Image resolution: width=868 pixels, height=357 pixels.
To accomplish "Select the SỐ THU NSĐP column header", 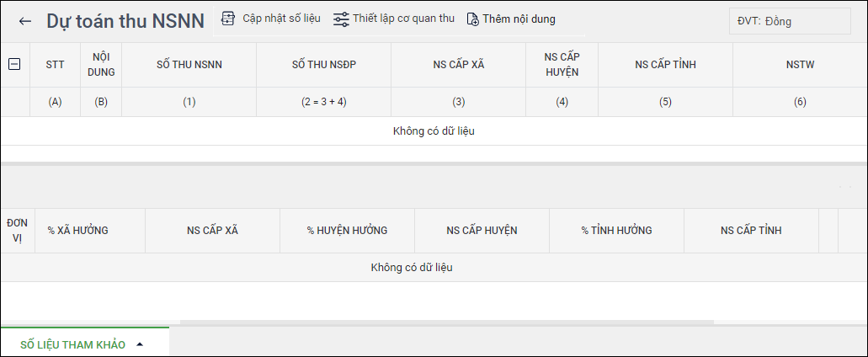I will pyautogui.click(x=324, y=64).
